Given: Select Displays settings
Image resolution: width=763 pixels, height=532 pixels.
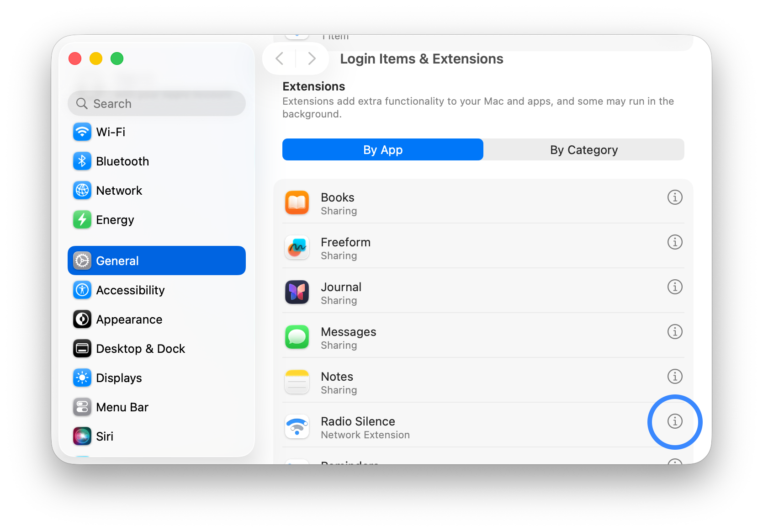Looking at the screenshot, I should tap(119, 378).
